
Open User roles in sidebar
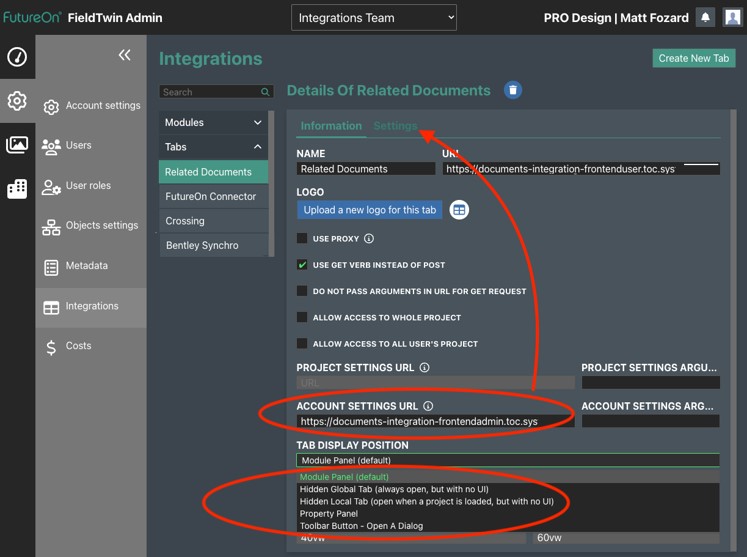pyautogui.click(x=91, y=186)
